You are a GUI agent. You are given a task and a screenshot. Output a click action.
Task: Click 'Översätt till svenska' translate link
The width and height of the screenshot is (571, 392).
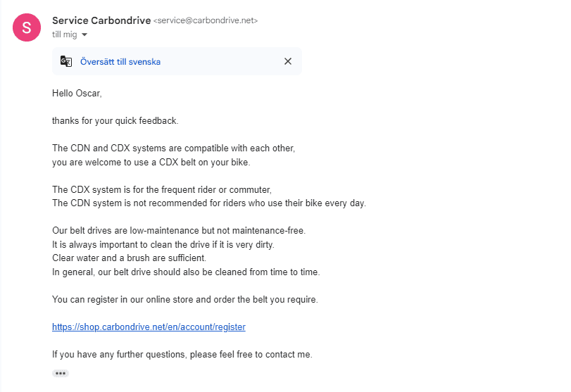coord(120,61)
